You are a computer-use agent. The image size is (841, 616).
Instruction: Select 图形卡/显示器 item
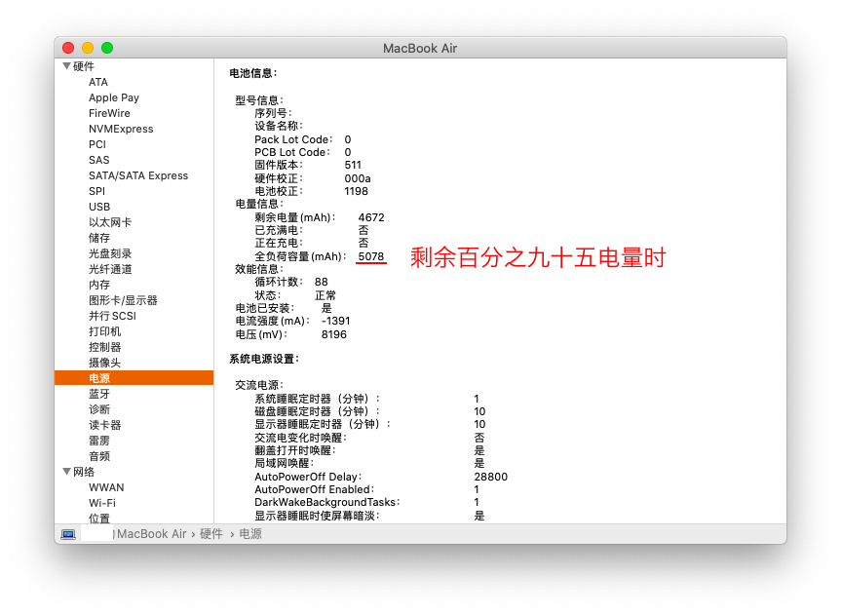click(x=123, y=300)
